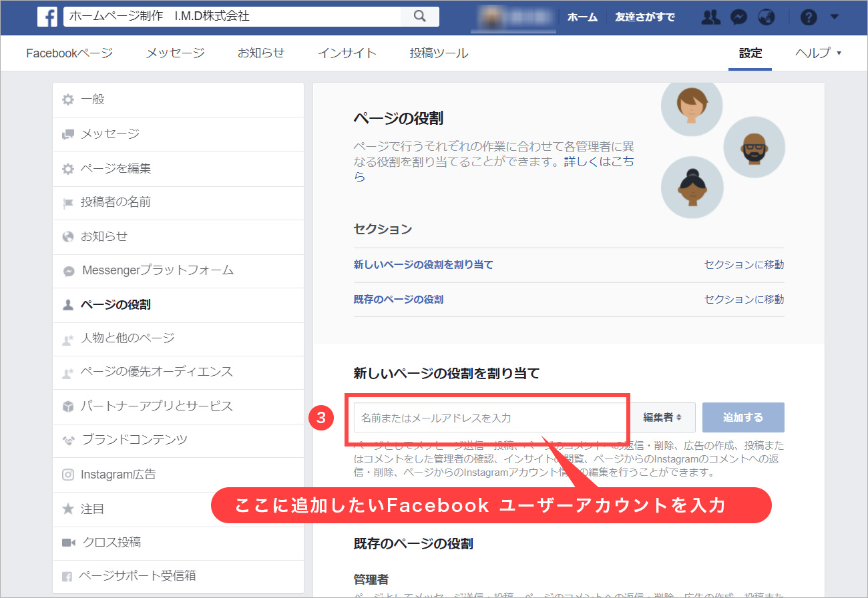Click the globe icon beside お知らせ in sidebar
868x598 pixels.
[x=68, y=237]
